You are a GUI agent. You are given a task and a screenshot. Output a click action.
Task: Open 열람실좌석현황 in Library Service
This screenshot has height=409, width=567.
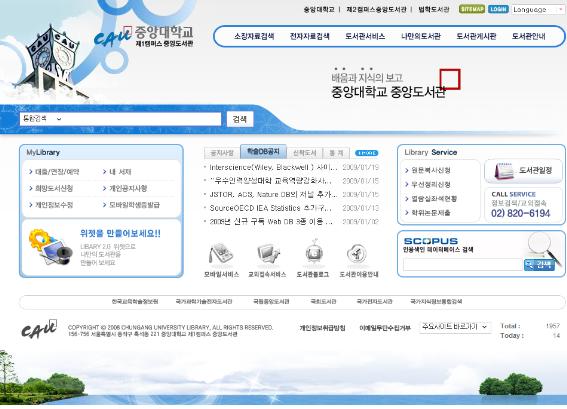tap(434, 199)
